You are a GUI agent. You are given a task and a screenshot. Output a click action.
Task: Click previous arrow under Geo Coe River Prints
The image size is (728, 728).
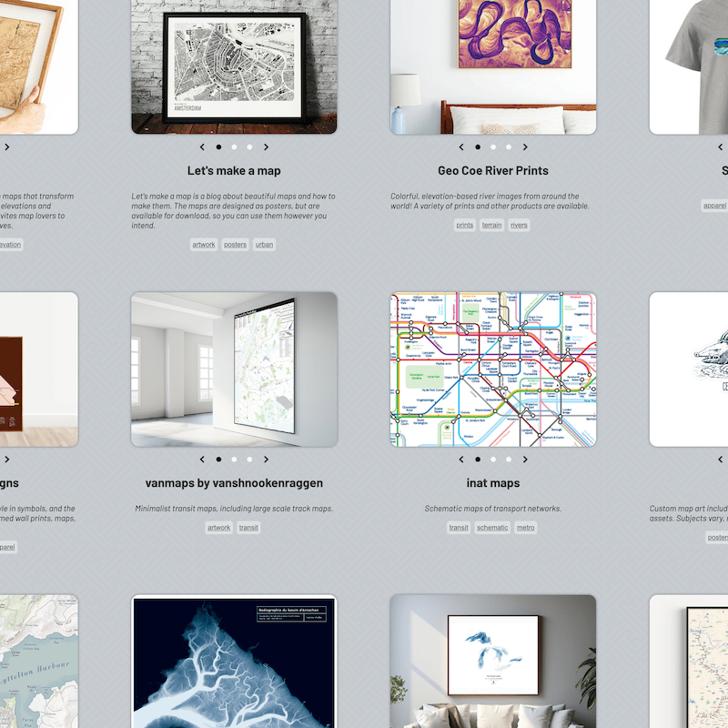pos(461,147)
